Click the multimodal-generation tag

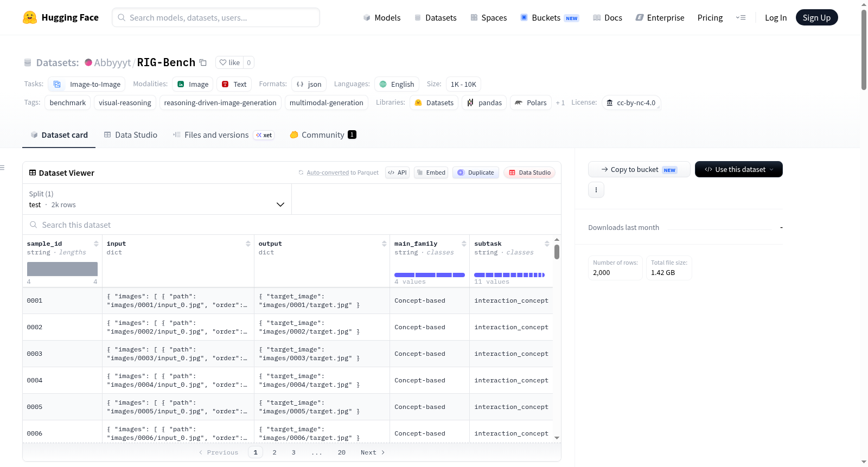click(327, 103)
